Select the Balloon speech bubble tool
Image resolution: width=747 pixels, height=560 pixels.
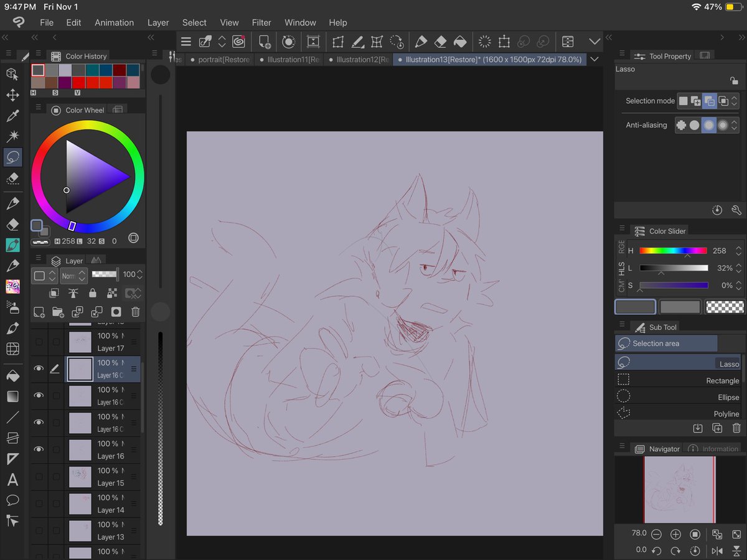(x=12, y=500)
